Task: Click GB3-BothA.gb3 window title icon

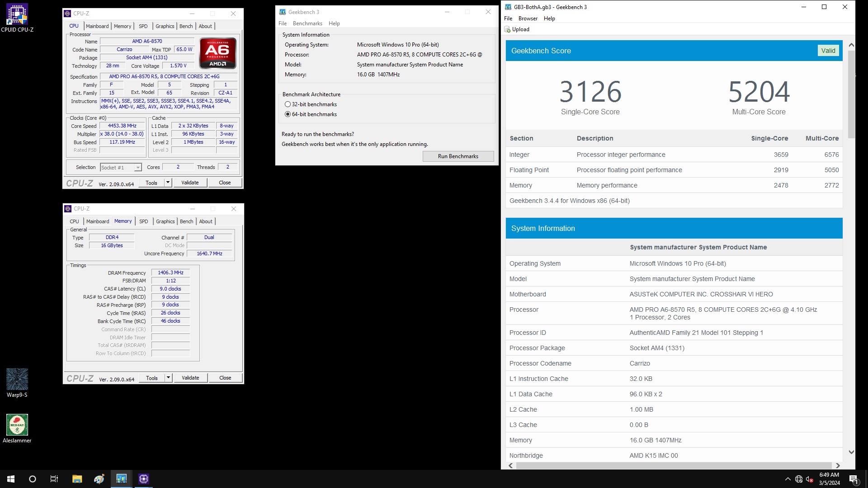Action: pos(508,7)
